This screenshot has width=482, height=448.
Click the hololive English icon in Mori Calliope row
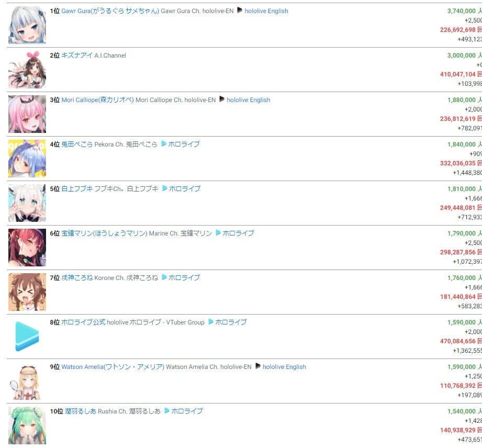click(221, 99)
